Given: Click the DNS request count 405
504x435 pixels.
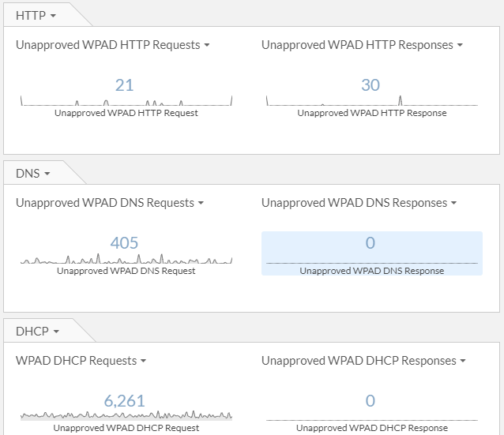Looking at the screenshot, I should click(124, 243).
